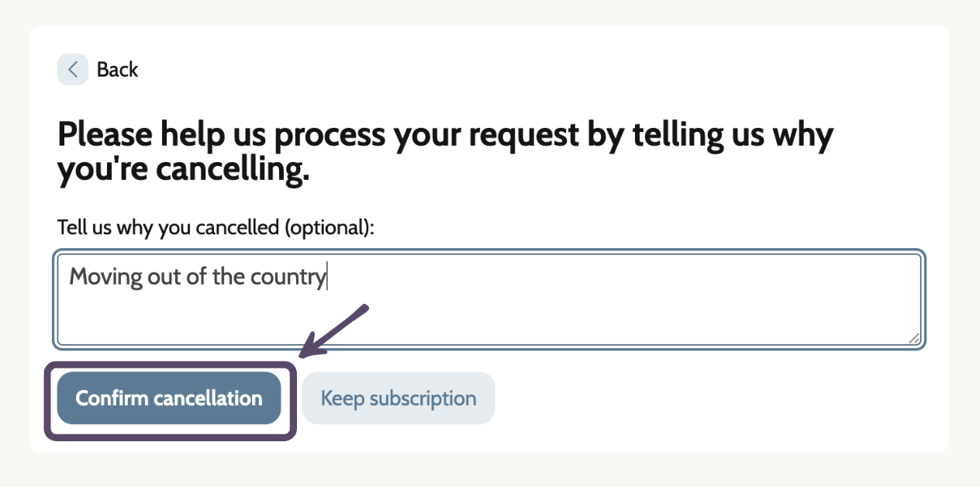Click the "Back" text label
Image resolution: width=980 pixels, height=487 pixels.
(x=117, y=69)
